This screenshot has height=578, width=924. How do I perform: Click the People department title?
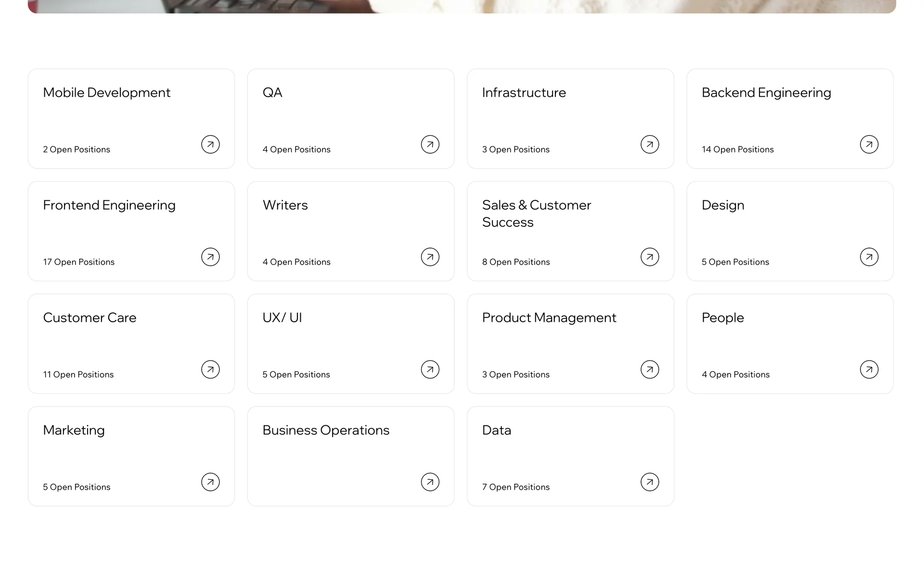point(723,318)
